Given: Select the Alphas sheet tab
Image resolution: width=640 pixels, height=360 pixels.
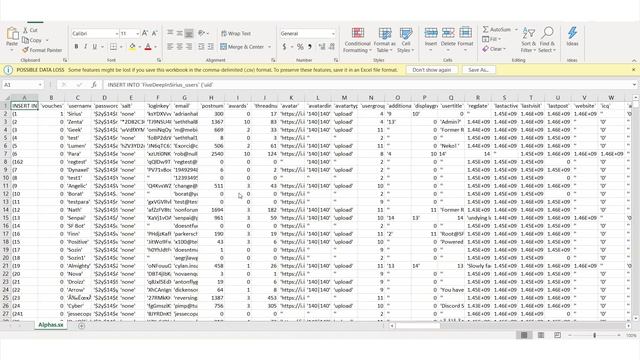Looking at the screenshot, I should [51, 325].
